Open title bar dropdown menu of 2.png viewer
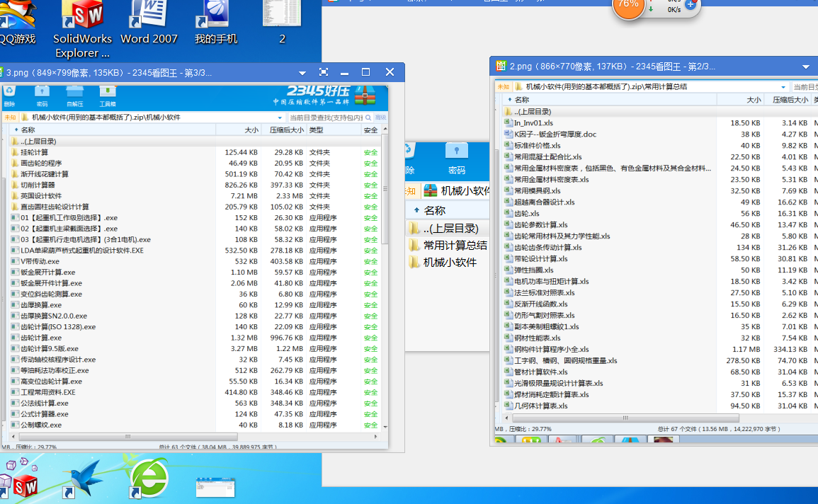Viewport: 818px width, 504px height. [x=805, y=67]
